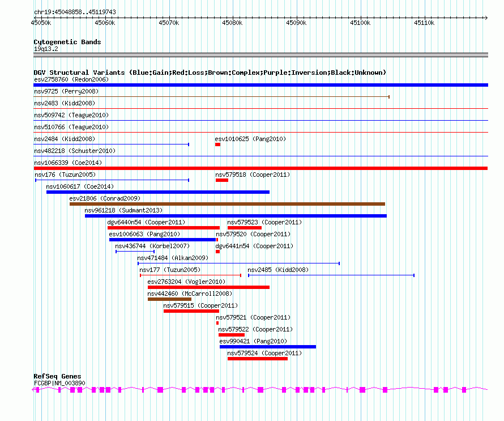Select esv21806 (Conrad2009) label
The height and width of the screenshot is (421, 504).
click(105, 198)
